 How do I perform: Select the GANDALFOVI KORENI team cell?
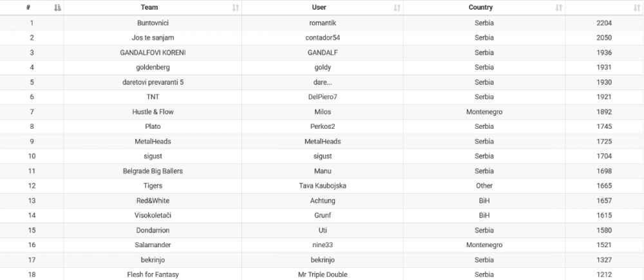[153, 52]
